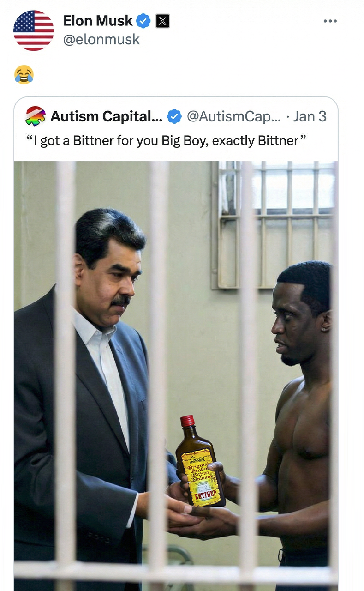Open the @elonmusk handle link
Image resolution: width=364 pixels, height=591 pixels.
[x=101, y=40]
